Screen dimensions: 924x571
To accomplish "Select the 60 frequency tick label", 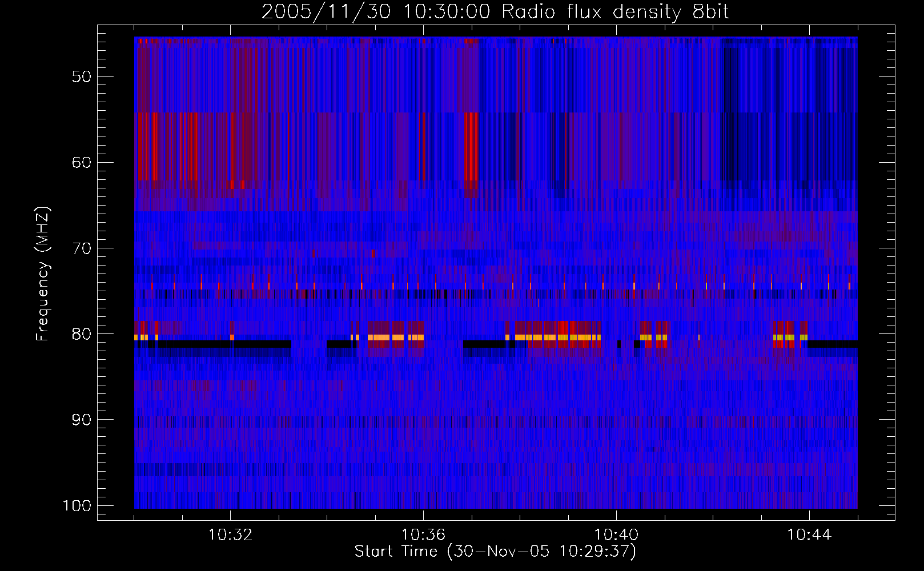I will coord(82,162).
